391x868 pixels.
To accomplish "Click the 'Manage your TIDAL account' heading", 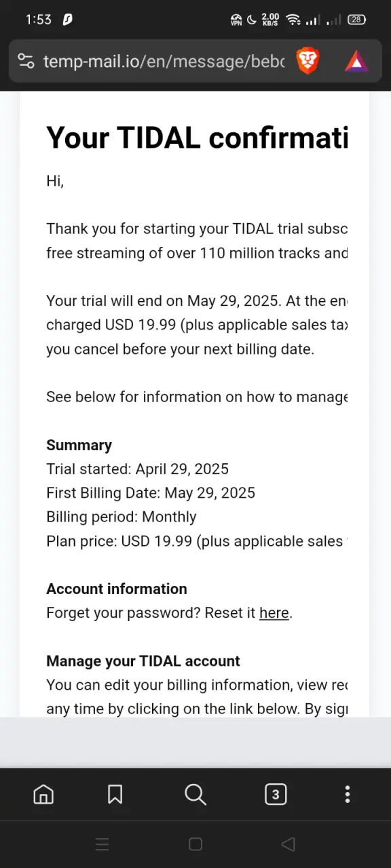I will point(143,661).
